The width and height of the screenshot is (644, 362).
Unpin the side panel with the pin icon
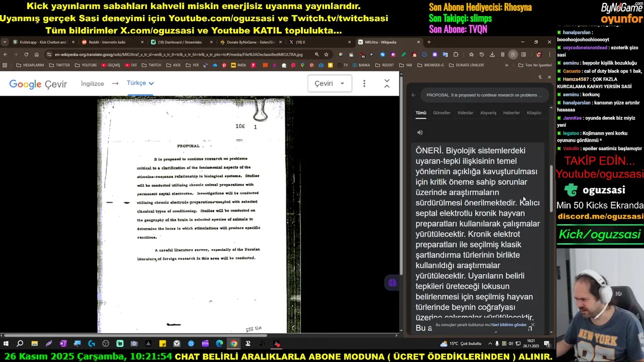point(540,77)
